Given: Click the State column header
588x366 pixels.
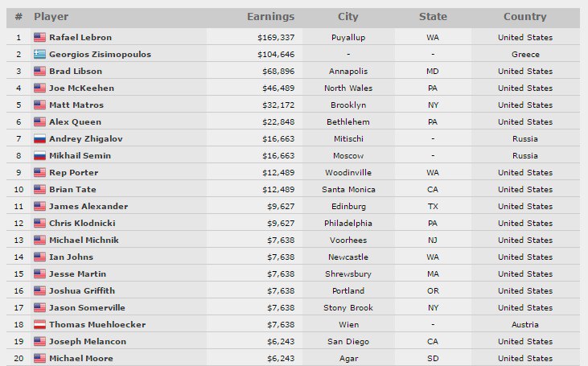Looking at the screenshot, I should pos(433,17).
